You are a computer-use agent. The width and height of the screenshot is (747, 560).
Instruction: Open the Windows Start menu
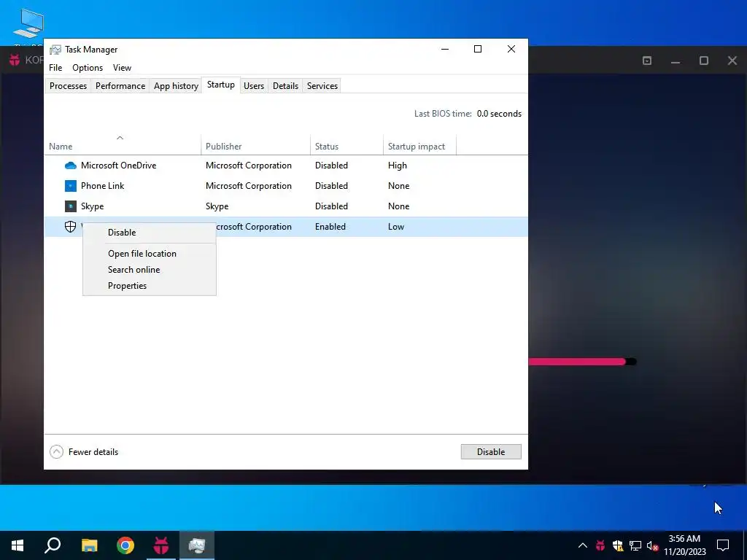18,545
